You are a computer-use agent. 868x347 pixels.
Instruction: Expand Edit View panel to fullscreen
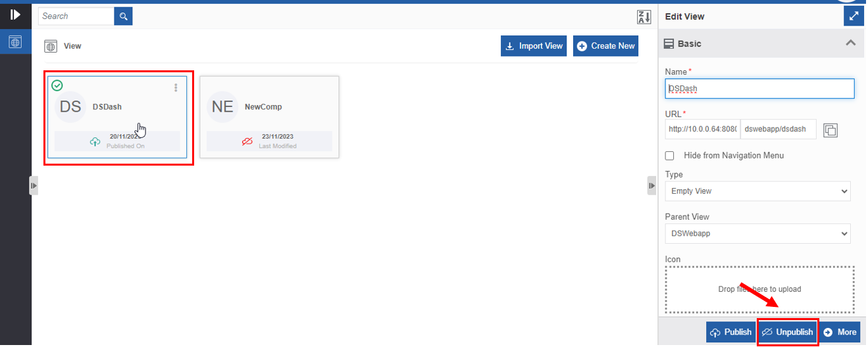[x=854, y=16]
